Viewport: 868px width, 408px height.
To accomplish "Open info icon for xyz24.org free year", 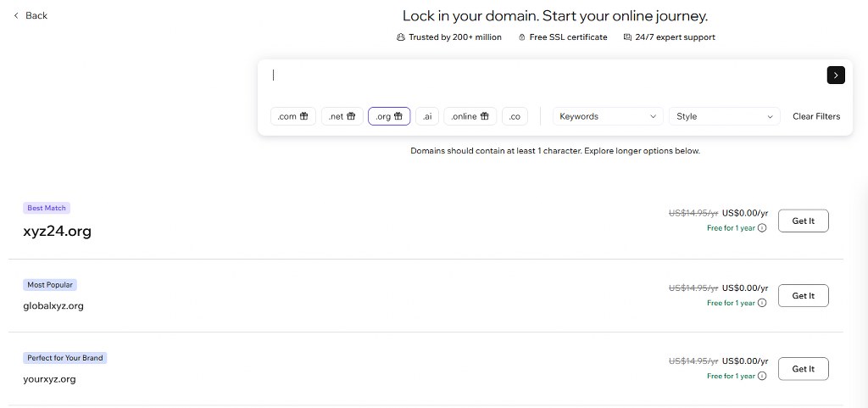I will pos(762,228).
